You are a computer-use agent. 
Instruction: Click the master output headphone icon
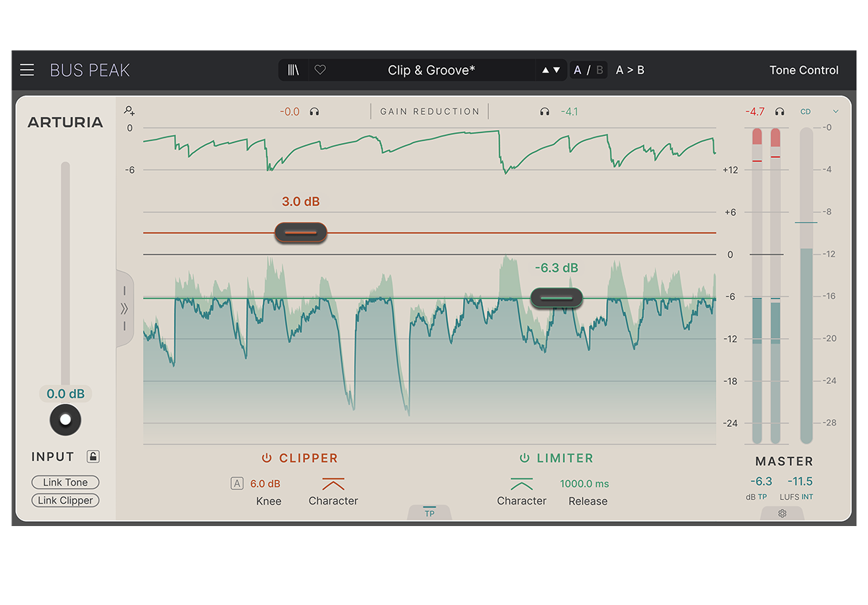780,112
